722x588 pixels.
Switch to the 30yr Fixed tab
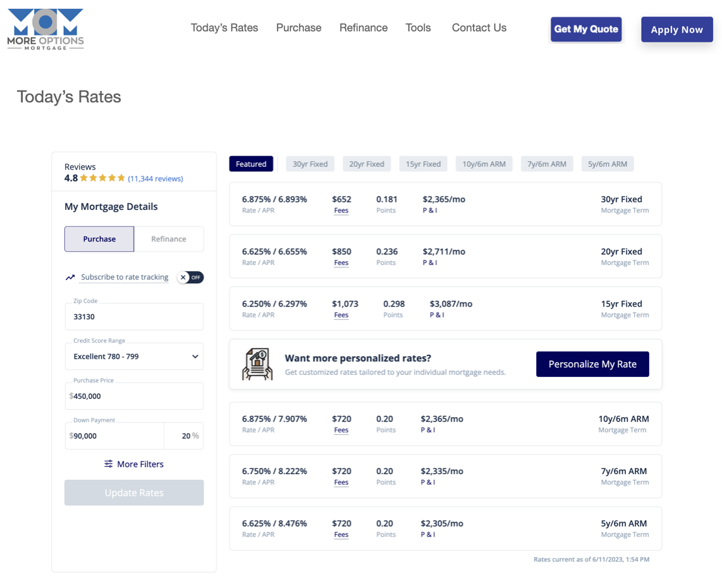click(310, 164)
